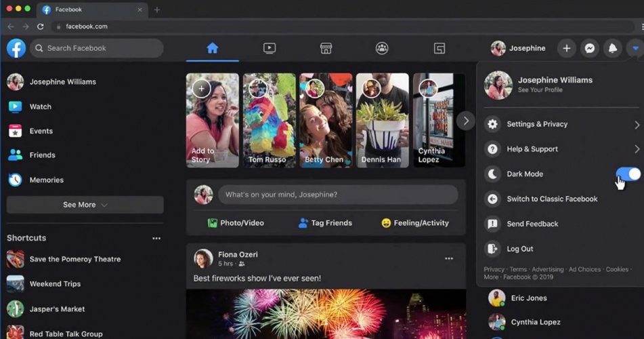View Dennis Han's story

383,120
